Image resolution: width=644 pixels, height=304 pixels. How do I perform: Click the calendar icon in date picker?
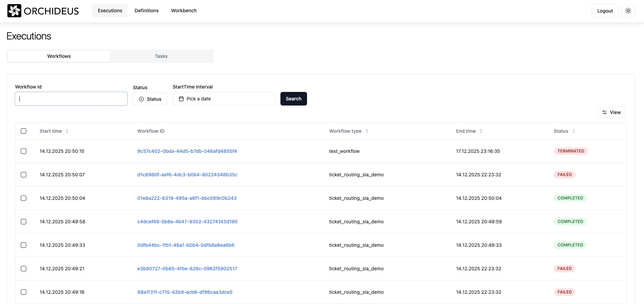coord(181,99)
